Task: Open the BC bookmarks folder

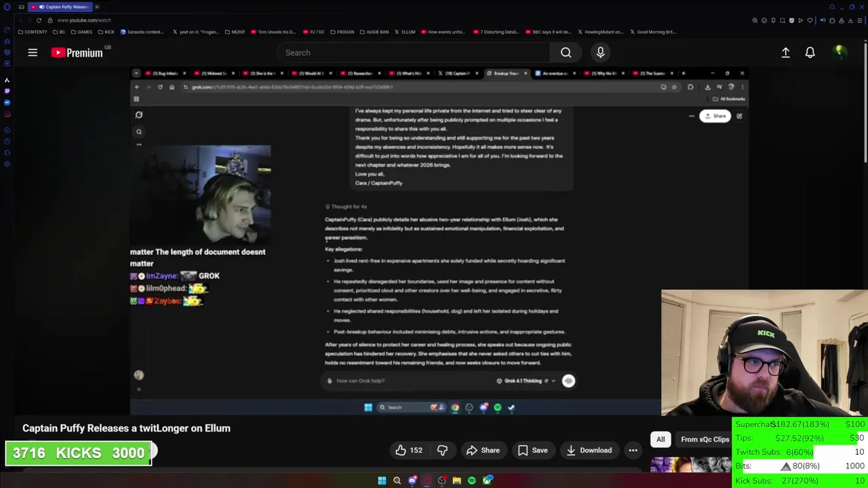Action: point(59,32)
